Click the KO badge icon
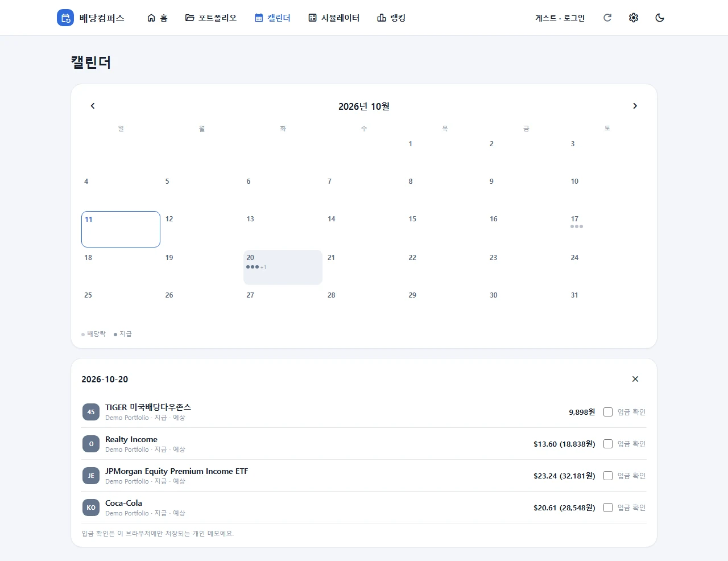The width and height of the screenshot is (728, 561). 91,508
